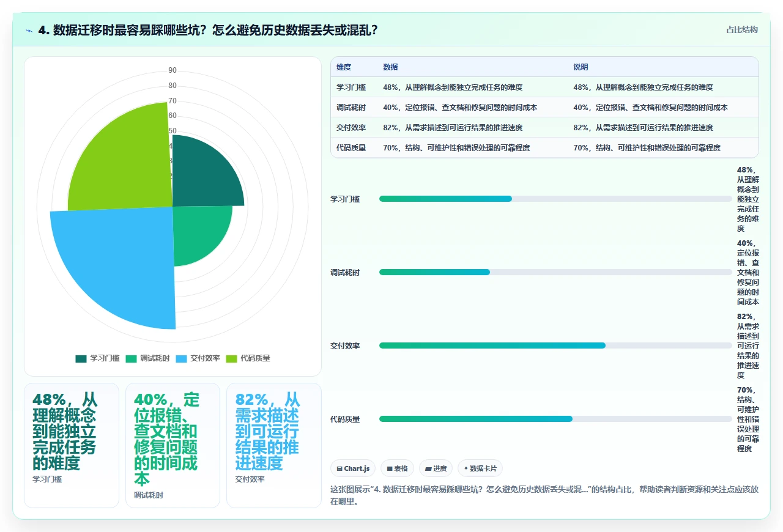The image size is (783, 532).
Task: Click the 代码质量 label beside progress bar
Action: pyautogui.click(x=345, y=419)
